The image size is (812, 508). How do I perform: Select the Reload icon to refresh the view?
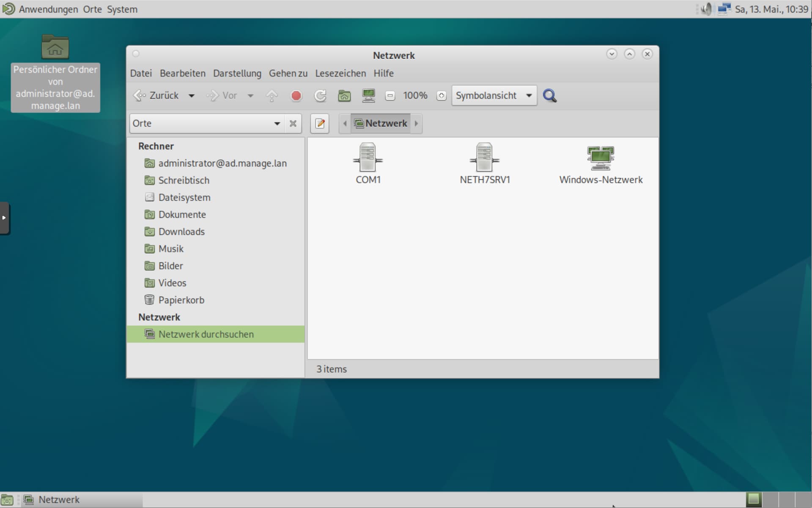(x=320, y=96)
